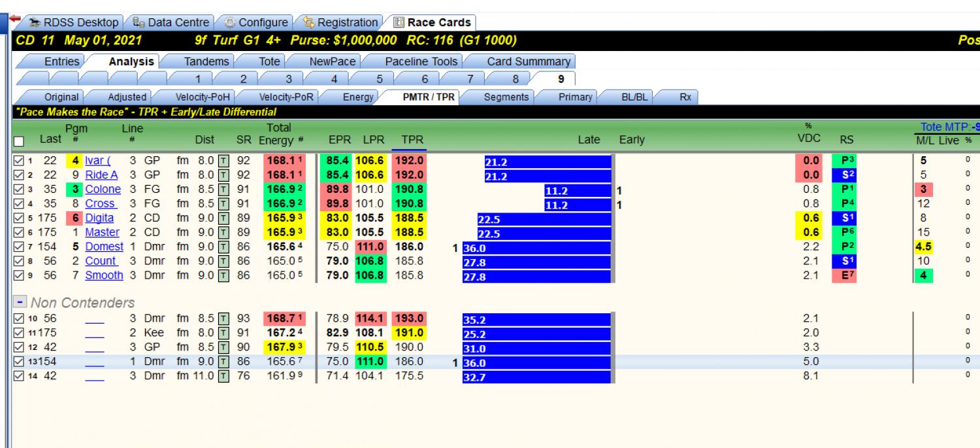The image size is (980, 448).
Task: Uncheck the checkbox for row 3 Colone
Action: point(18,189)
